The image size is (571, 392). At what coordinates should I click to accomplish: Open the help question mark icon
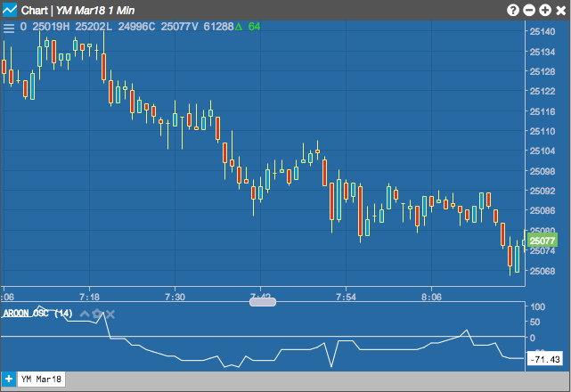(513, 10)
